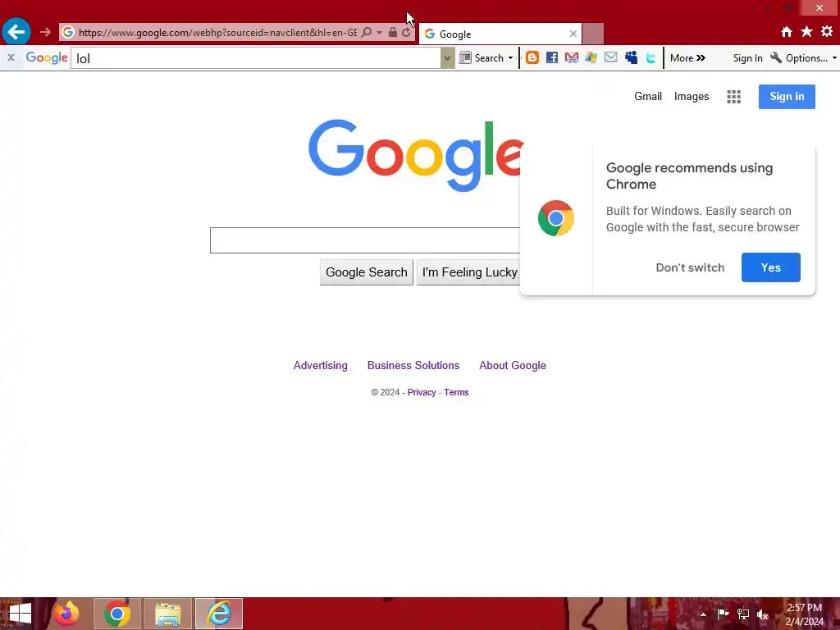Screen dimensions: 840x630
Task: Open the Windows Start button
Action: coord(20,614)
